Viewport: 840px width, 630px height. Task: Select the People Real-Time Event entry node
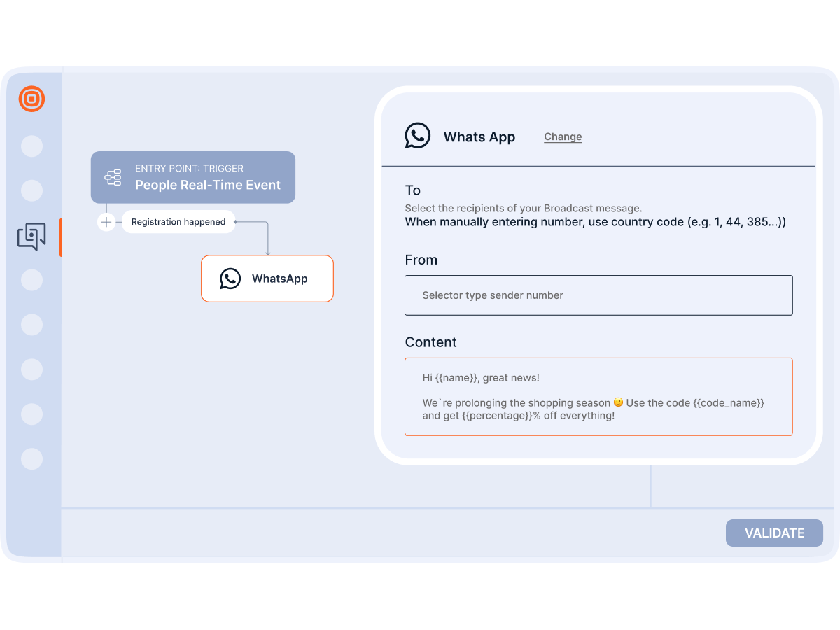point(193,177)
